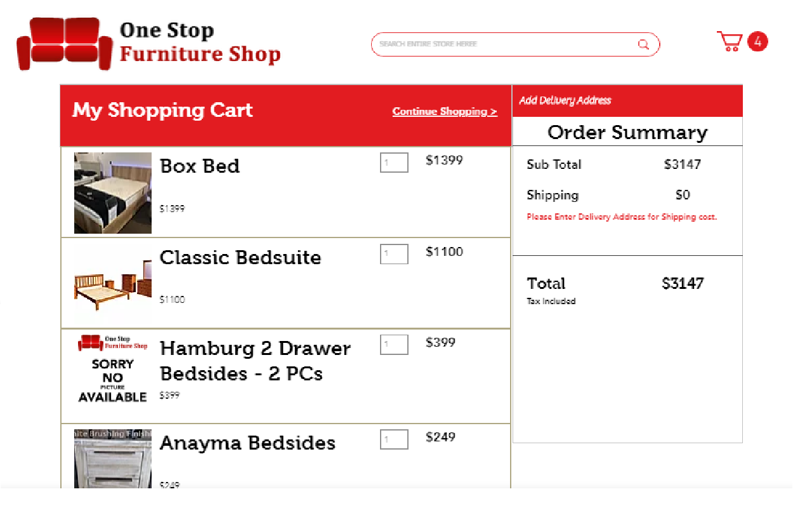
Task: Click the Classic Bedsuite product name
Action: (240, 258)
